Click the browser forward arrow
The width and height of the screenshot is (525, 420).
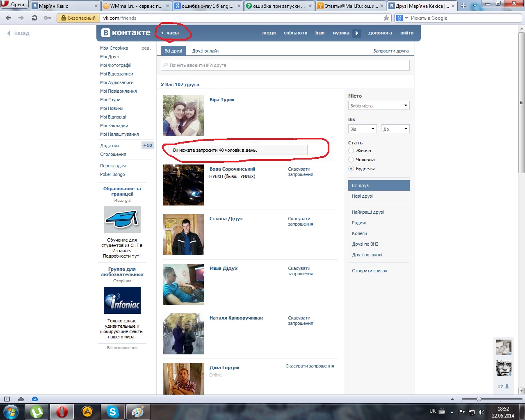(x=21, y=18)
